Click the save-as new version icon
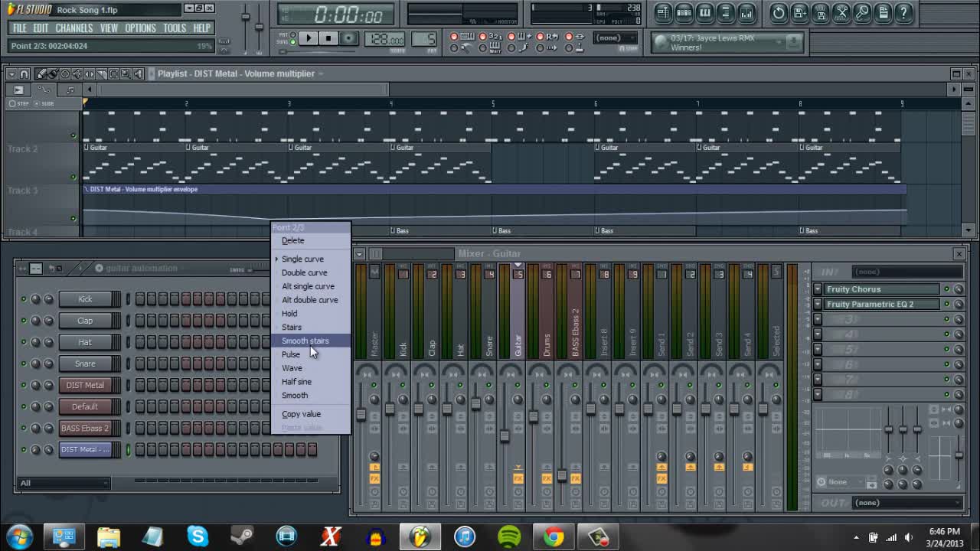This screenshot has width=980, height=551. (799, 12)
